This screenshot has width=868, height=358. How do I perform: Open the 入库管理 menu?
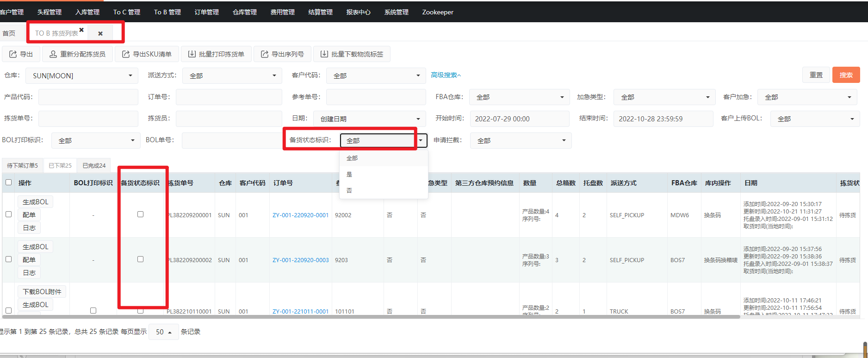tap(87, 12)
